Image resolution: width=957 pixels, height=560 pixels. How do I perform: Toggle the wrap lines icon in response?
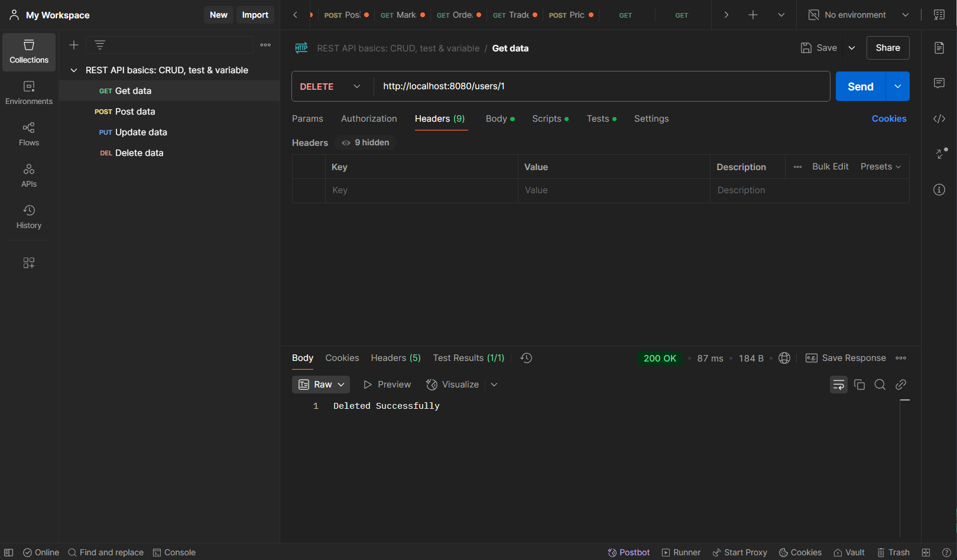pos(839,385)
